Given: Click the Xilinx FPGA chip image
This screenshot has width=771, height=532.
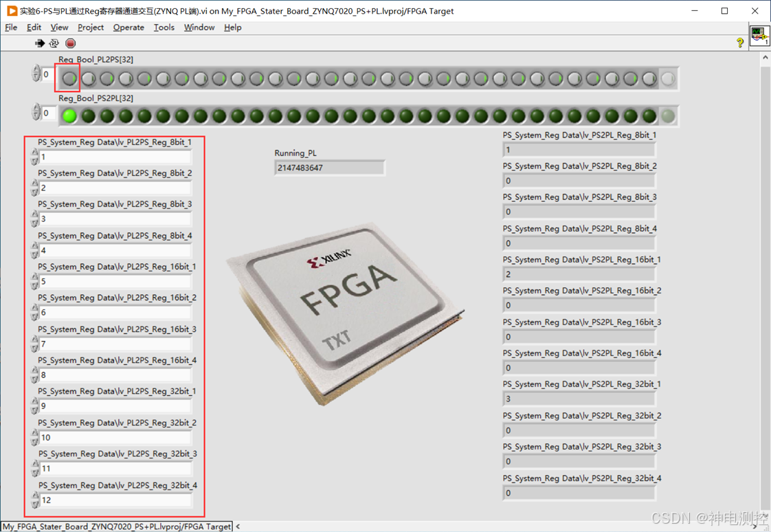Looking at the screenshot, I should (345, 313).
